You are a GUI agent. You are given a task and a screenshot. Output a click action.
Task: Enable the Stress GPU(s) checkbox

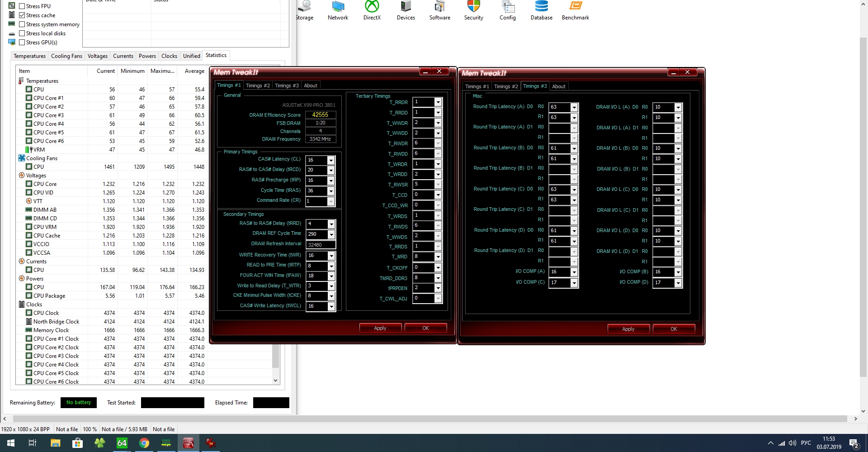click(22, 42)
